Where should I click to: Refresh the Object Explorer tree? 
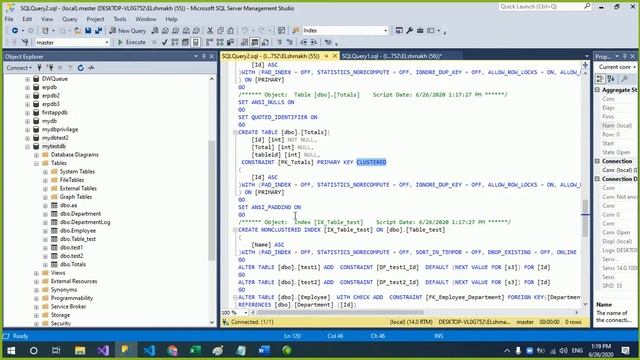tap(80, 68)
